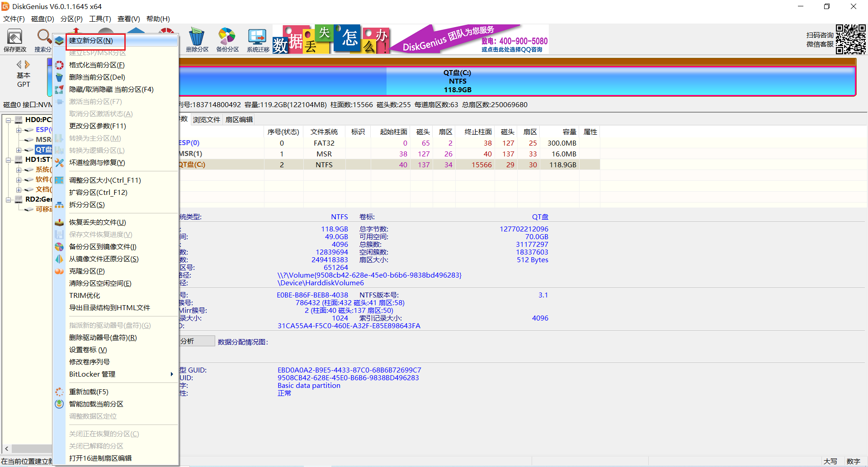Collapse the HD1 disk tree node
This screenshot has width=868, height=467.
(9, 160)
